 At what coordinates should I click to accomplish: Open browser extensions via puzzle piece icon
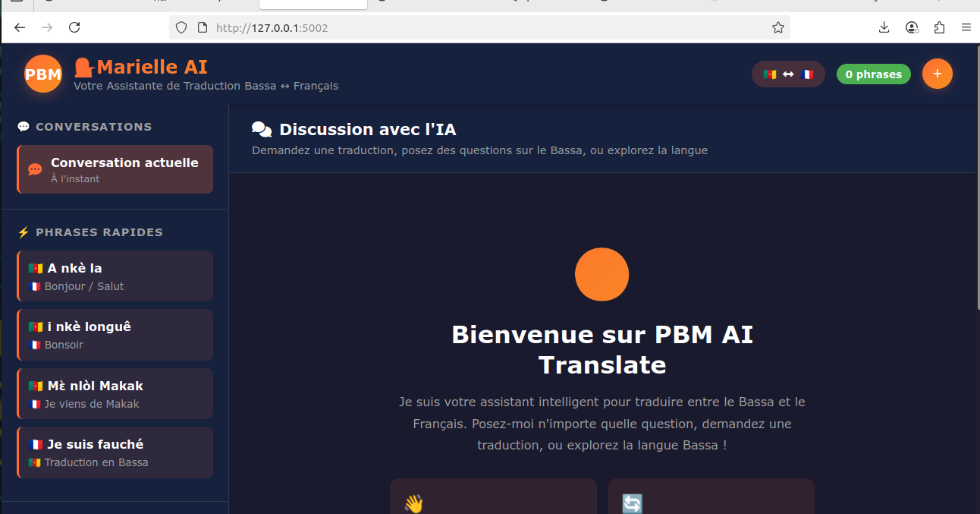pos(939,27)
